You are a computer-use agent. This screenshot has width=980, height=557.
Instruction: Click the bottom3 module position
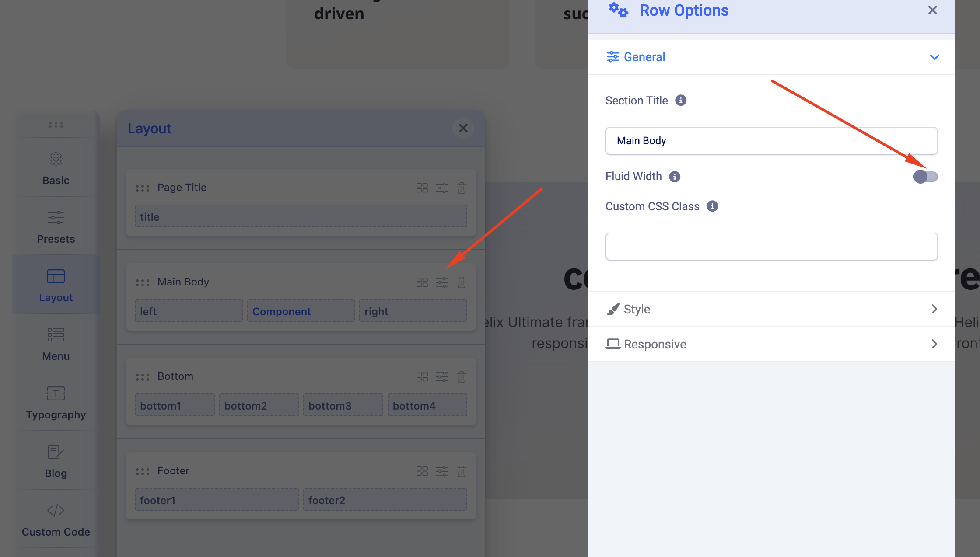point(343,406)
